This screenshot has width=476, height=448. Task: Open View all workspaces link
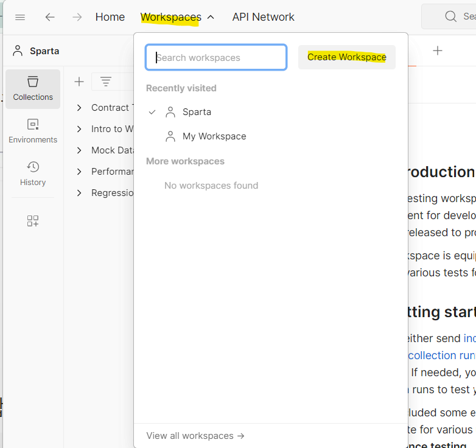(195, 436)
